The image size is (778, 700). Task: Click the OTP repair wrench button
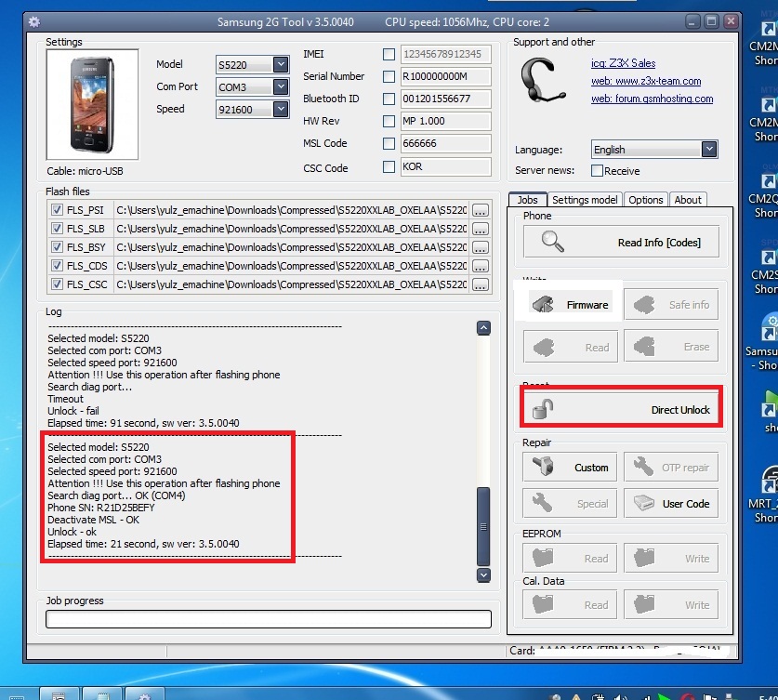coord(671,467)
